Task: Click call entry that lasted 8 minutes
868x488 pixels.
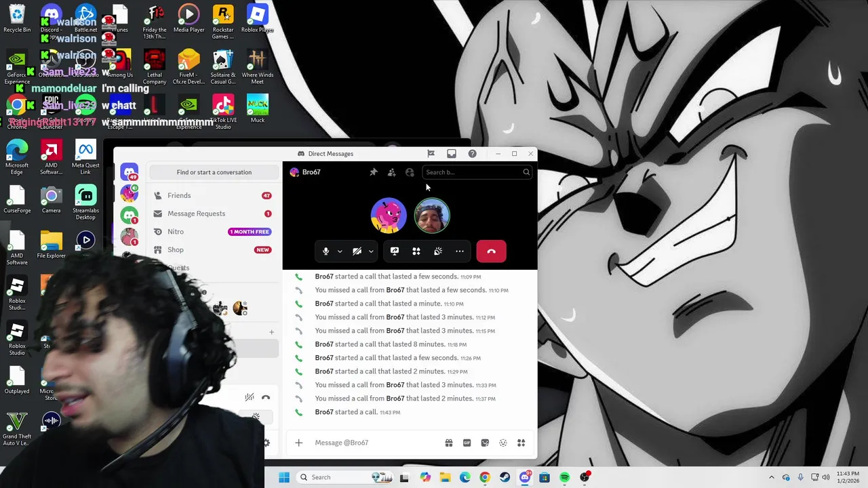Action: click(391, 344)
